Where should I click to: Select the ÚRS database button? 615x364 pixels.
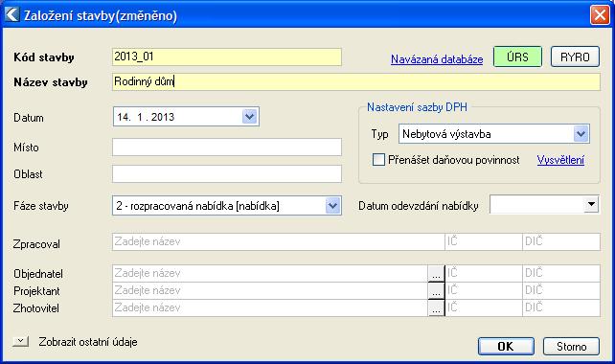tap(517, 57)
